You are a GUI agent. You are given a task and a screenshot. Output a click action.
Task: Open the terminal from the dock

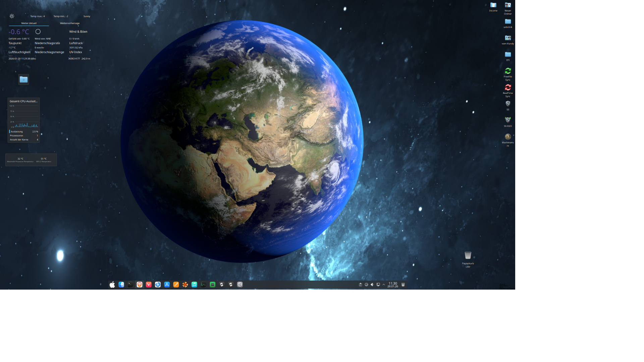pyautogui.click(x=130, y=285)
